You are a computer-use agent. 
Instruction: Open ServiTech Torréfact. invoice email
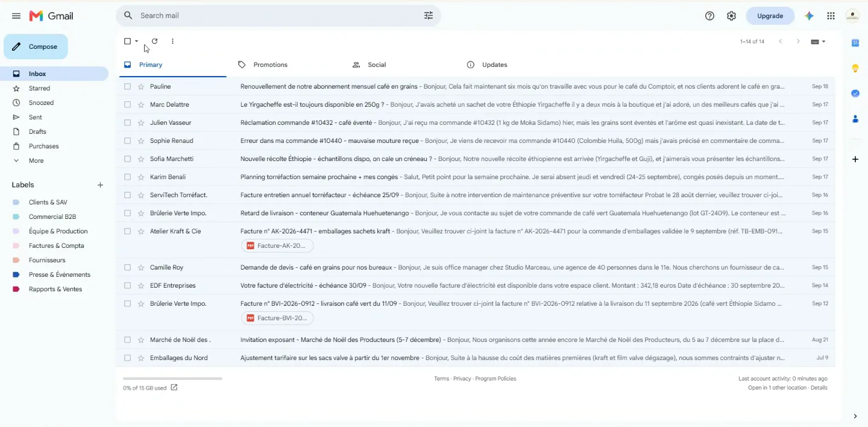point(476,195)
